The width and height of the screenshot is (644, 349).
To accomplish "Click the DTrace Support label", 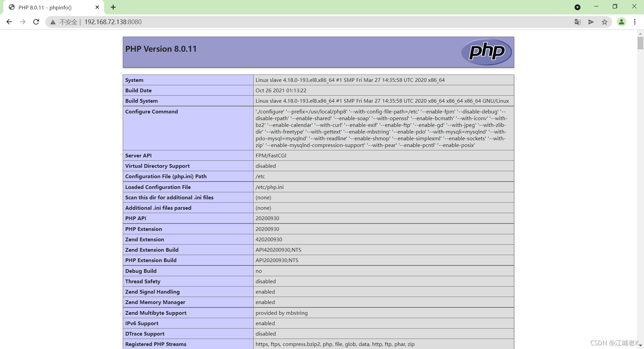I will tap(145, 334).
